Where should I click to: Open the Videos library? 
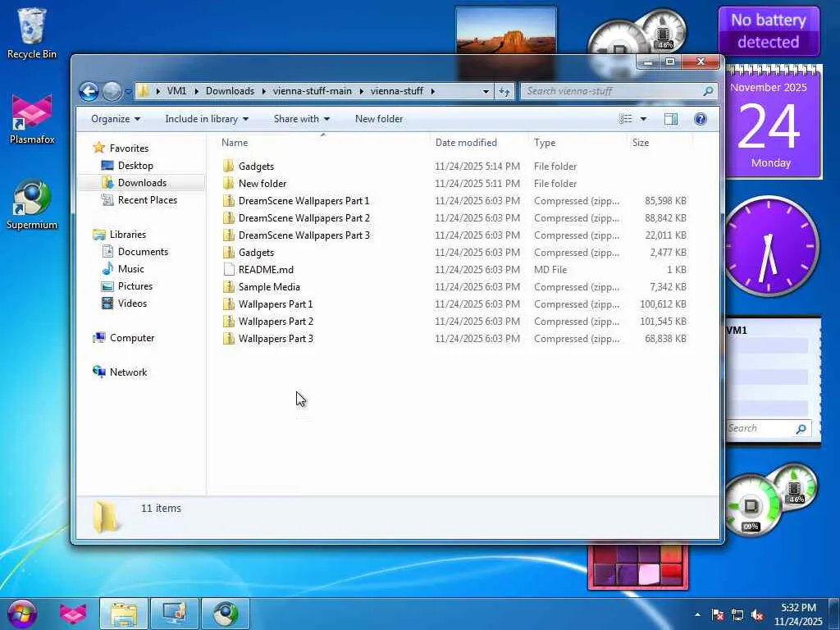point(132,304)
